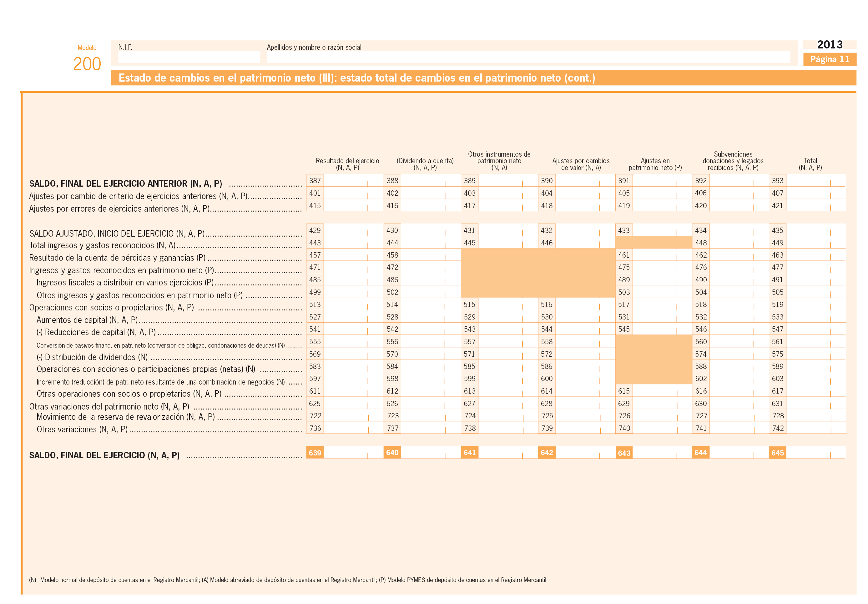Viewport: 868px width, 604px height.
Task: Click 'Resultado de la cuenta de pérdidas y ganancias (P)' label
Action: pyautogui.click(x=118, y=258)
